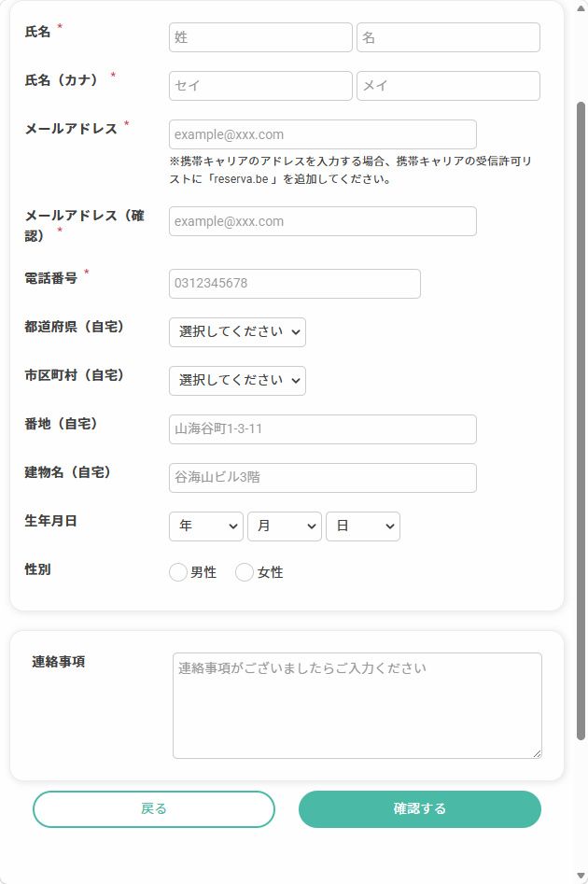Expand the birth year 年 dropdown

click(205, 526)
